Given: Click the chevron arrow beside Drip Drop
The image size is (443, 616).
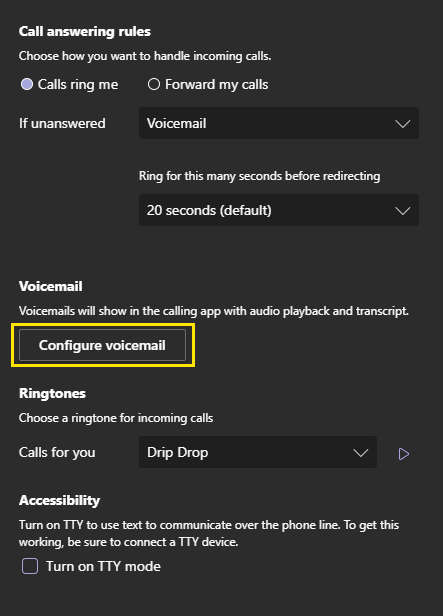Looking at the screenshot, I should pyautogui.click(x=361, y=453).
